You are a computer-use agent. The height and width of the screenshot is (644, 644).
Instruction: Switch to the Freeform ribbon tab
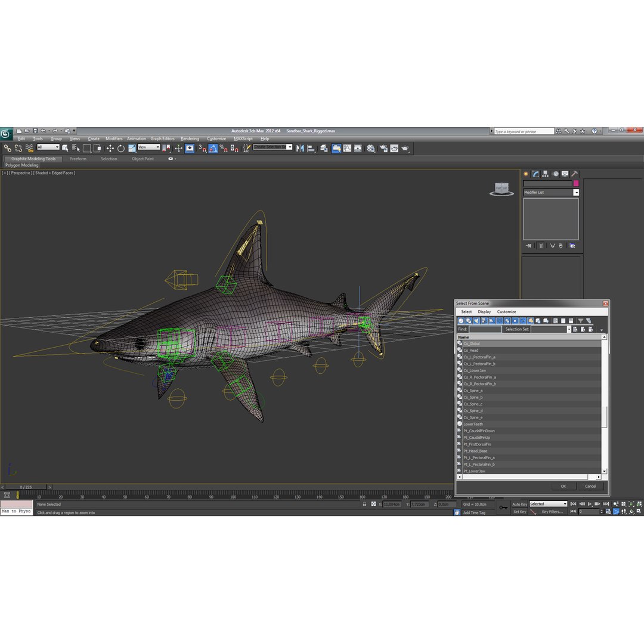coord(78,159)
